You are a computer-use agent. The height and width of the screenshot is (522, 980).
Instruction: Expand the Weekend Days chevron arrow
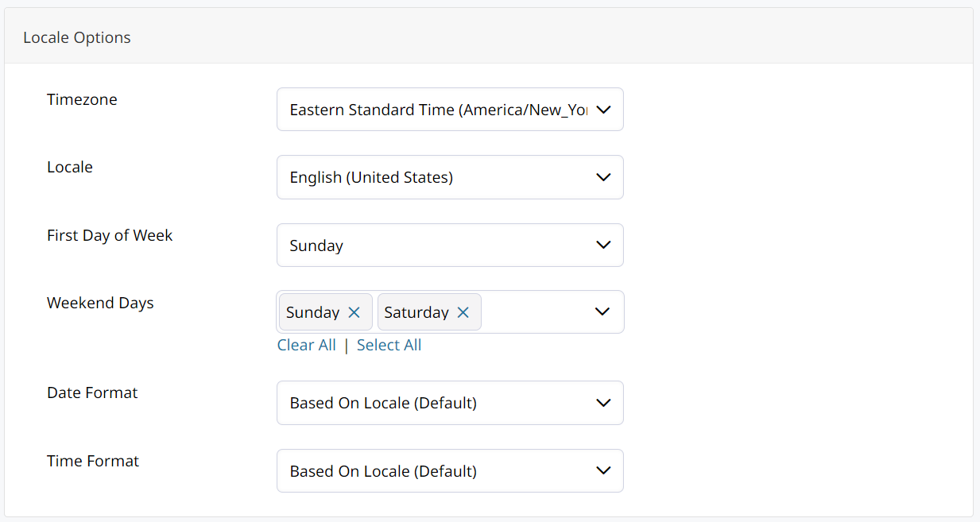coord(603,312)
